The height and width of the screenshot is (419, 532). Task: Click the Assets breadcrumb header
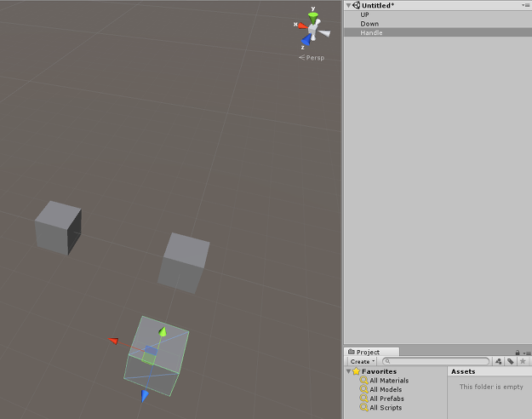pyautogui.click(x=463, y=371)
